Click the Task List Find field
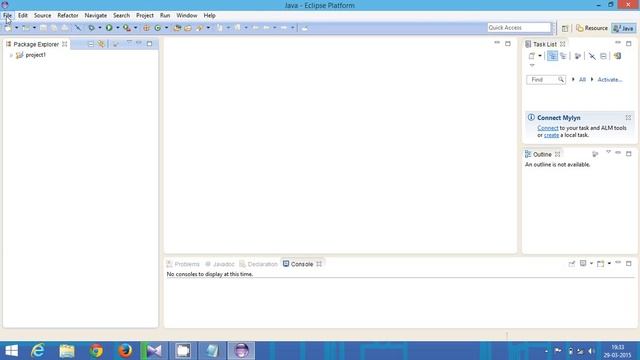This screenshot has width=640, height=360. (546, 80)
